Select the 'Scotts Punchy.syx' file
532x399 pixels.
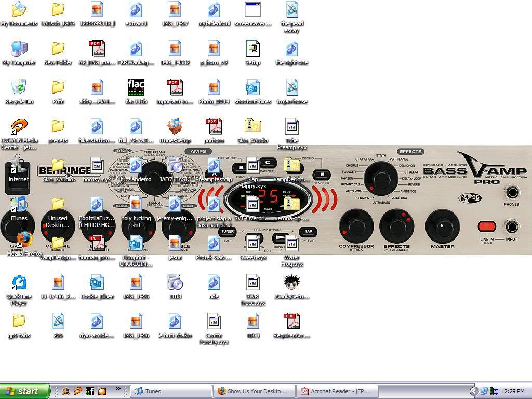click(214, 322)
